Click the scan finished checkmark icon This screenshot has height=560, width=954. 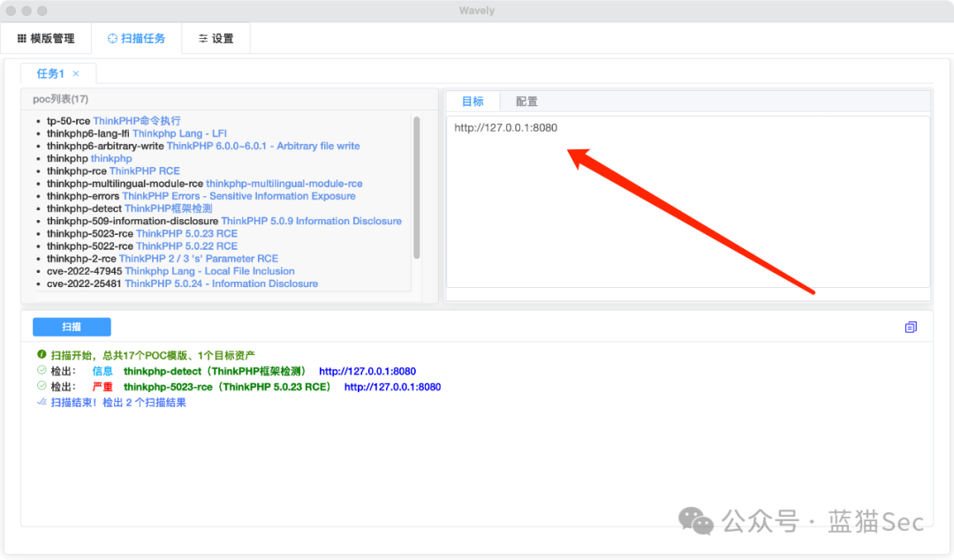pyautogui.click(x=42, y=402)
